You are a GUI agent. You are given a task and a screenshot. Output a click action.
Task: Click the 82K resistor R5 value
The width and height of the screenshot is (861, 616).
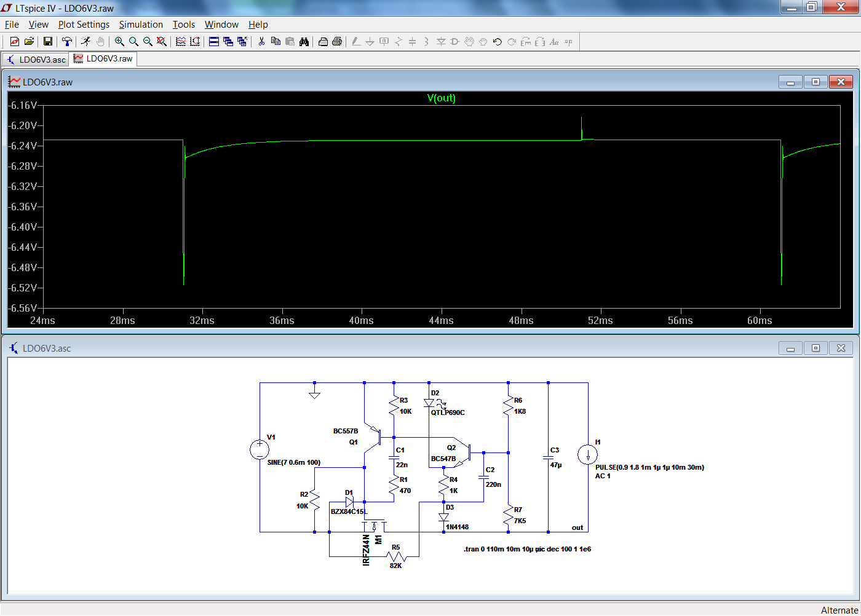(395, 566)
